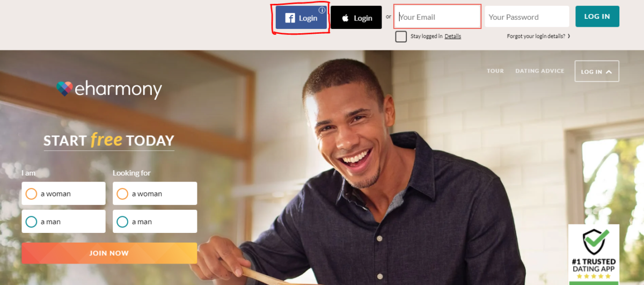The image size is (644, 285).
Task: Click the eharmony heart logo icon
Action: 64,89
